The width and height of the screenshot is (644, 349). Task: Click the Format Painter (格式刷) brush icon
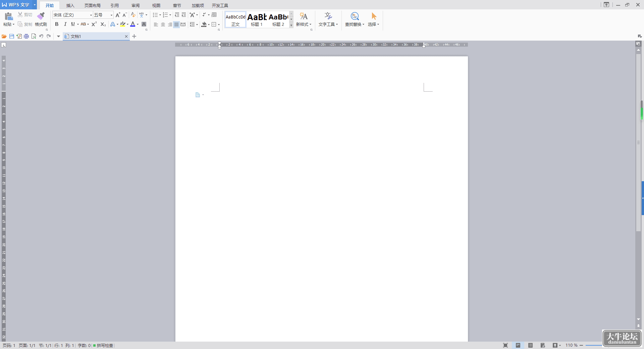[41, 16]
